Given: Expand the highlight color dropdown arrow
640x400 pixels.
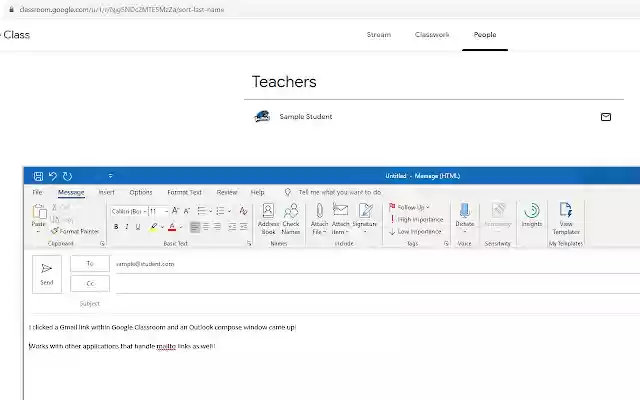Looking at the screenshot, I should click(x=162, y=227).
